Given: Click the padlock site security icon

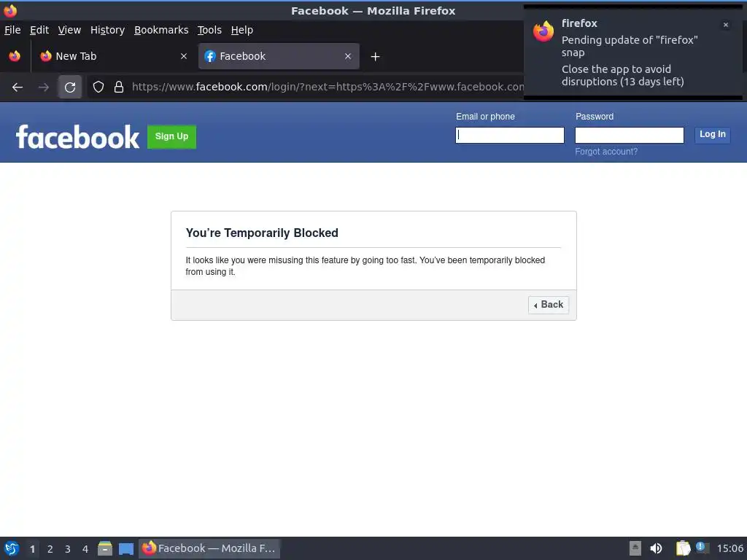Looking at the screenshot, I should coord(119,87).
